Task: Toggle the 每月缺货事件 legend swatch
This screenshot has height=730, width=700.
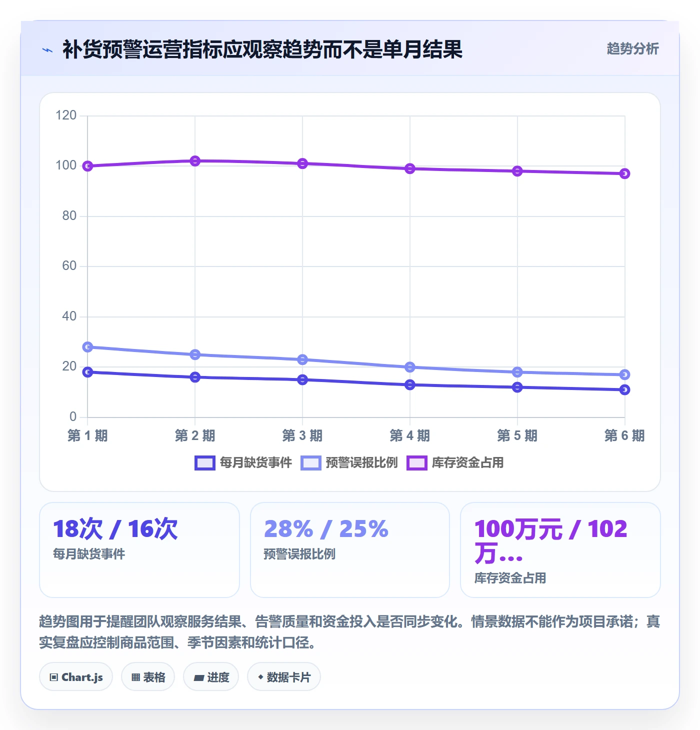Action: tap(204, 463)
